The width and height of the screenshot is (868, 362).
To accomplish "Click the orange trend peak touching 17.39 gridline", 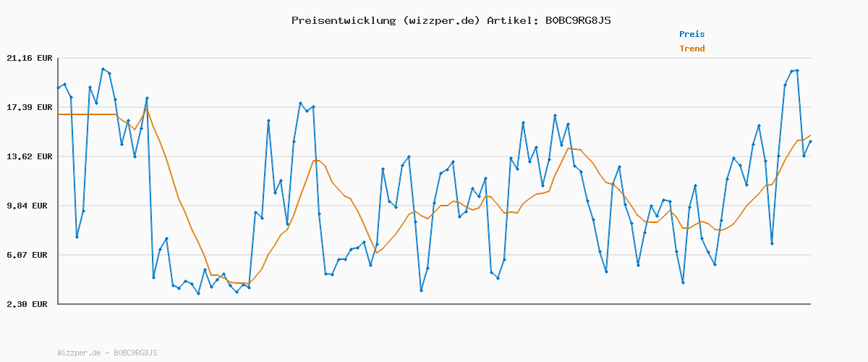I will 147,109.
